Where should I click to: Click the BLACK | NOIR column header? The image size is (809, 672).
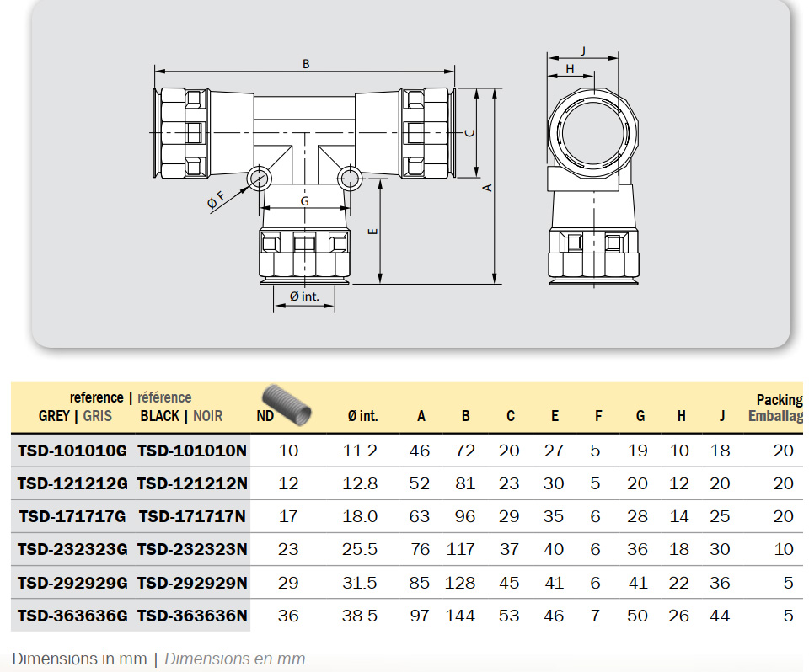click(181, 415)
